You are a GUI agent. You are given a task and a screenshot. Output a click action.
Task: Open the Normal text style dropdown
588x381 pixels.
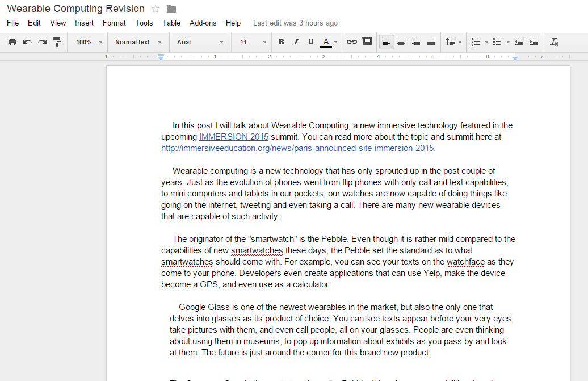click(x=138, y=43)
